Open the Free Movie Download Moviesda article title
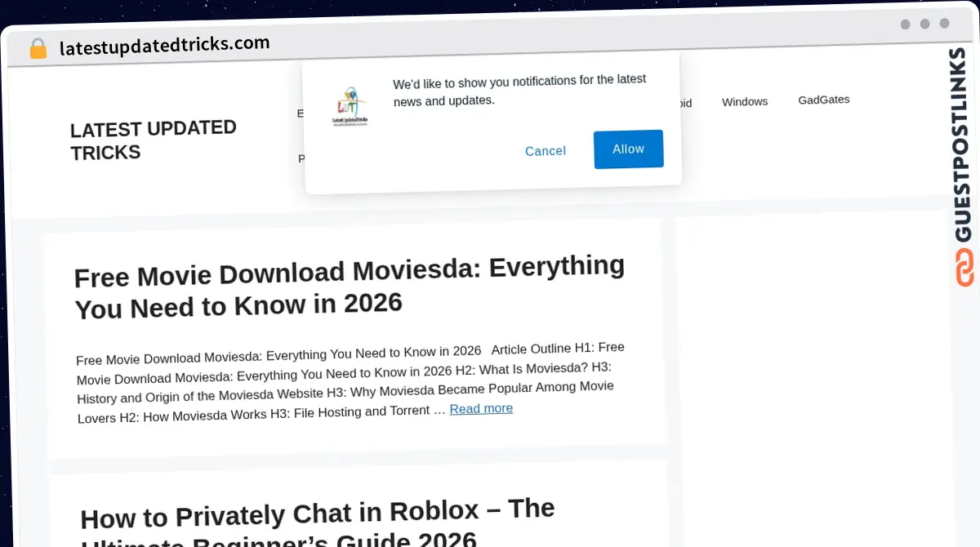Image resolution: width=980 pixels, height=547 pixels. (x=350, y=287)
